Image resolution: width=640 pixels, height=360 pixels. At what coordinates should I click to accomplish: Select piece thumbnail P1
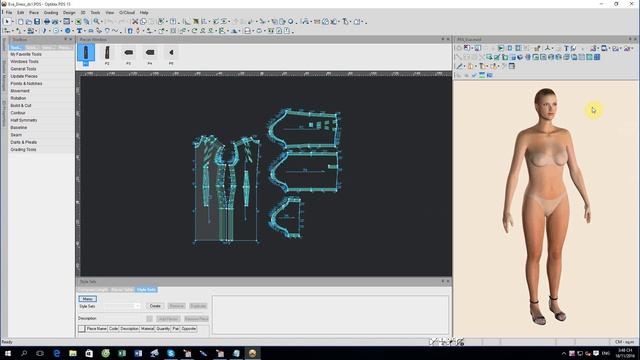(86, 55)
